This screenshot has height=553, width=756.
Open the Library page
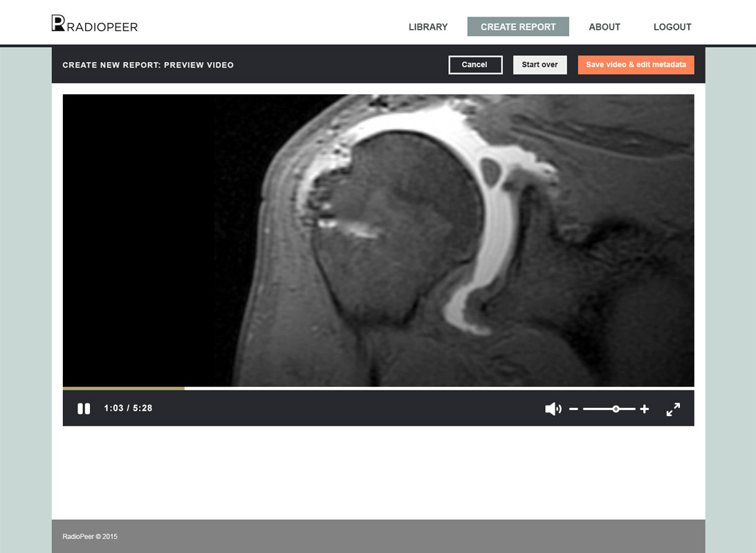point(428,27)
